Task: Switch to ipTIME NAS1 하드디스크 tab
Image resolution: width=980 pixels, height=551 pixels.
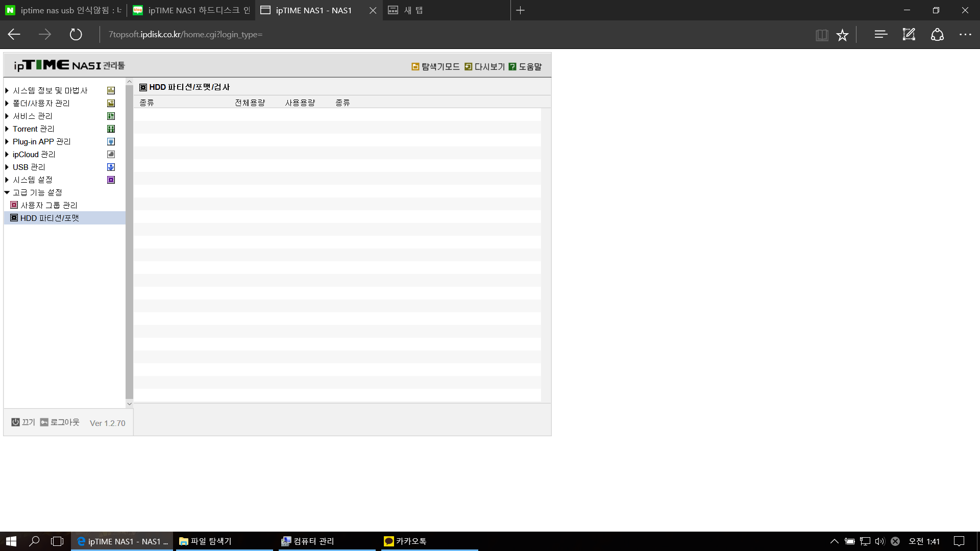Action: click(191, 10)
